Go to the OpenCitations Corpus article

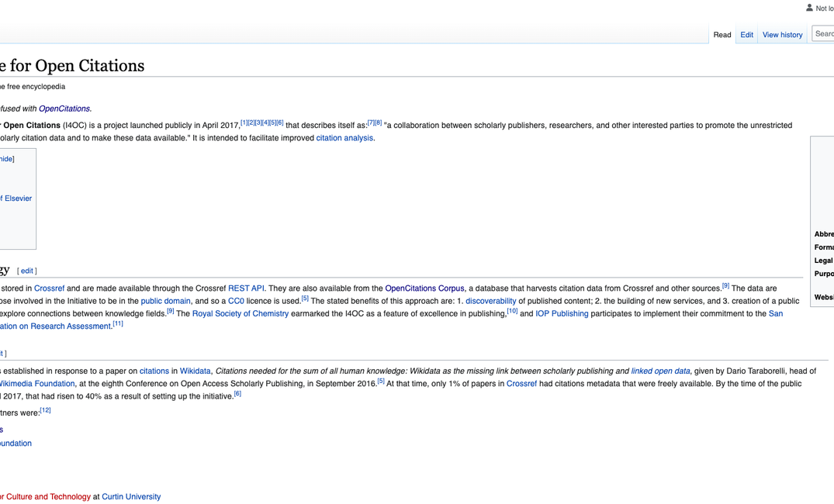click(x=424, y=288)
